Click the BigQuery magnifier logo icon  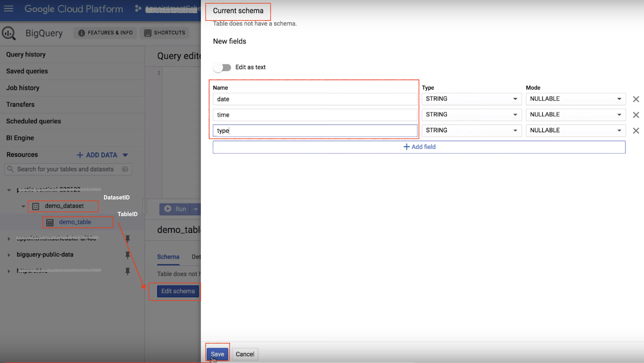[9, 33]
